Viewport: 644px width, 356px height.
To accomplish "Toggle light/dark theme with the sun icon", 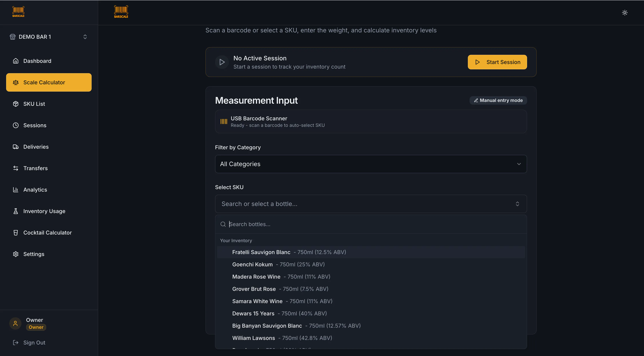I will tap(624, 12).
